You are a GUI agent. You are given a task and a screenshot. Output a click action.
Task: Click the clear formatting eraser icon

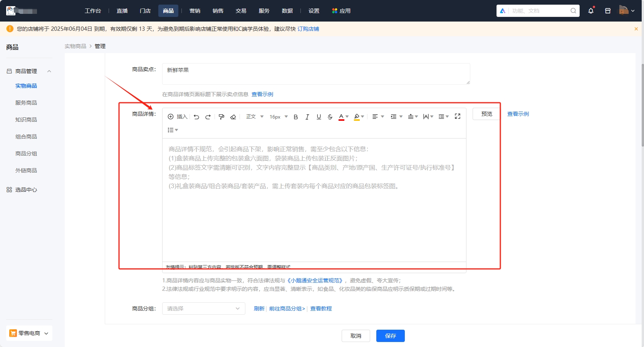click(233, 117)
